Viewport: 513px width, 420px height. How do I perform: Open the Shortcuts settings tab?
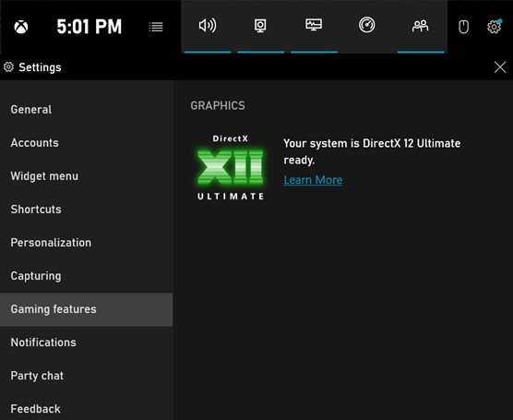pyautogui.click(x=87, y=210)
